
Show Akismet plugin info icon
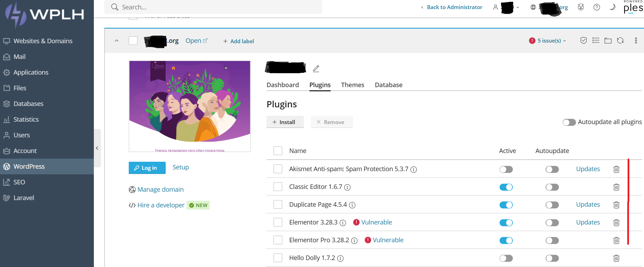point(413,169)
